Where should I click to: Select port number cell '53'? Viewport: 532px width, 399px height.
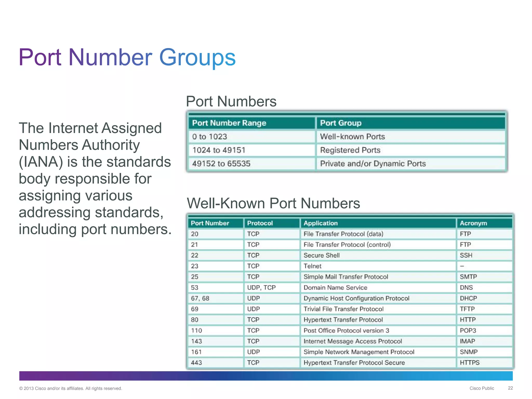(215, 288)
